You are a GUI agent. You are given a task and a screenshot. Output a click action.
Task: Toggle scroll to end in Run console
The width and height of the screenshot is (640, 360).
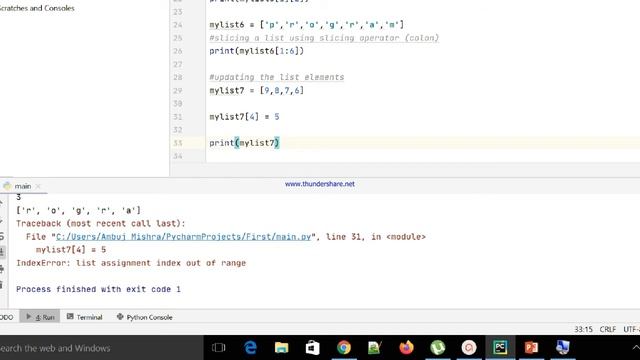pos(2,252)
